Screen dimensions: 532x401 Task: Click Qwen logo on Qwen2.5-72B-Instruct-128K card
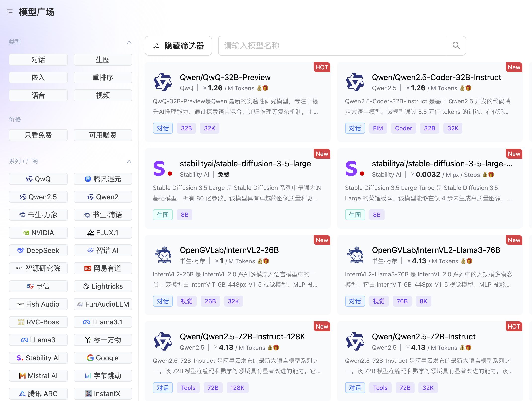[x=163, y=341]
